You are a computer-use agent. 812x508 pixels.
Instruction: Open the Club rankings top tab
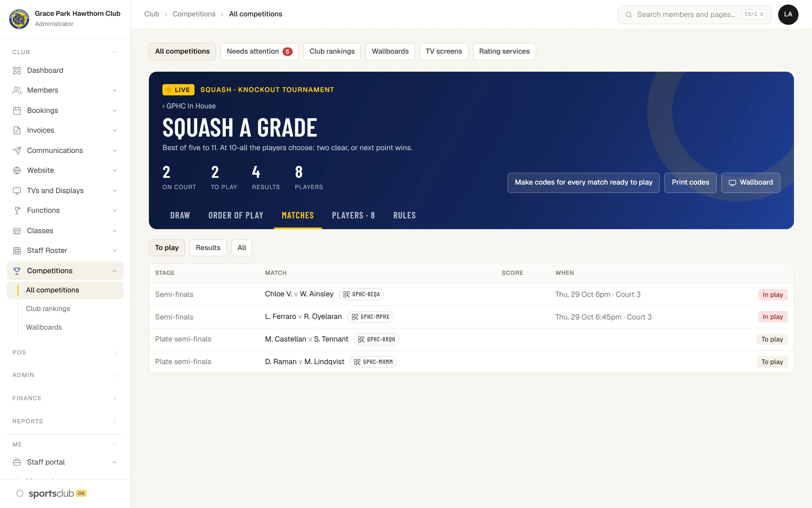coord(332,51)
